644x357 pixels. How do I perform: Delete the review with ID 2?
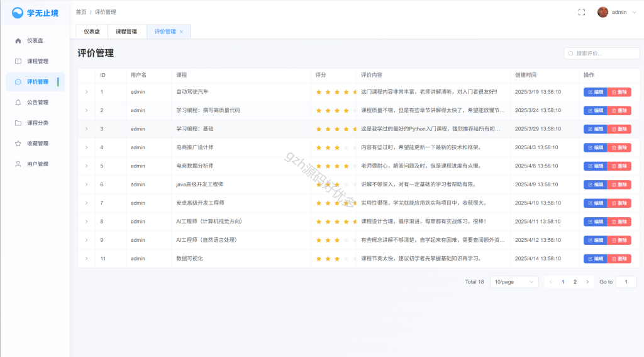(x=619, y=111)
